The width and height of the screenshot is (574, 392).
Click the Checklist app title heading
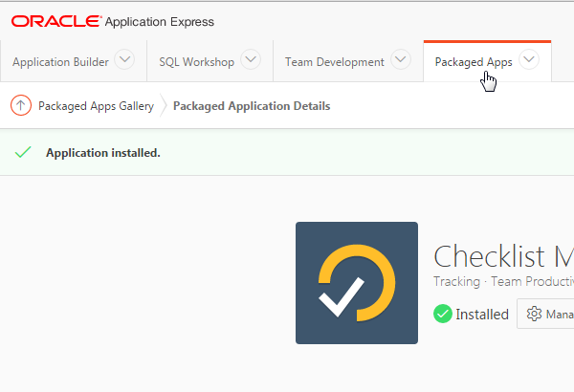[x=504, y=256]
